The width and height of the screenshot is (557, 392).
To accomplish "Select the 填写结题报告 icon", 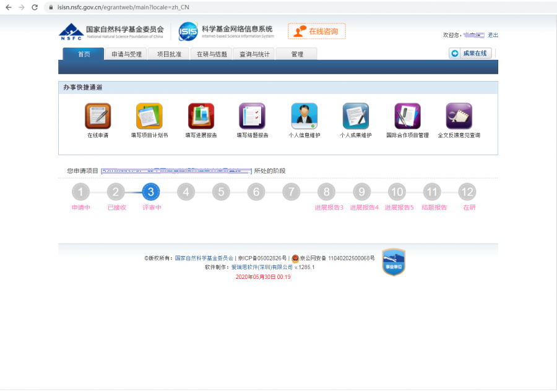I will pyautogui.click(x=252, y=116).
